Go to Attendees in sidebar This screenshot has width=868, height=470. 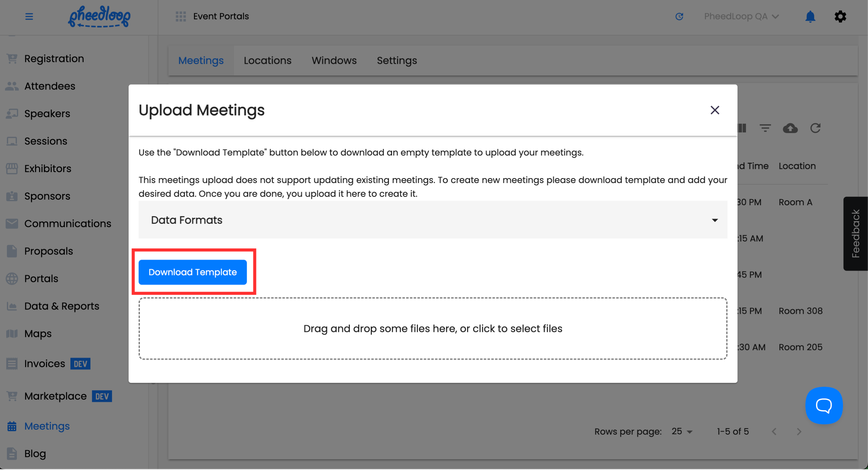click(x=49, y=86)
